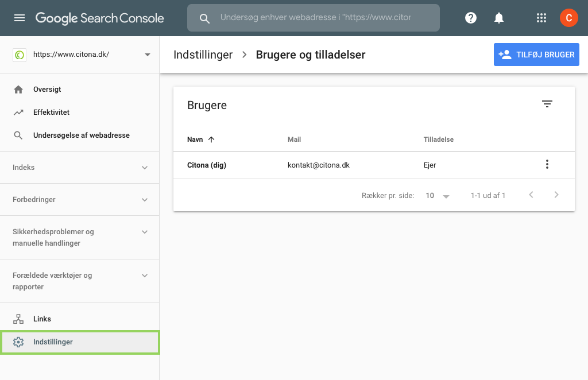Click the '1-1 ud af 1' pagination text
The width and height of the screenshot is (588, 380).
[x=488, y=196]
